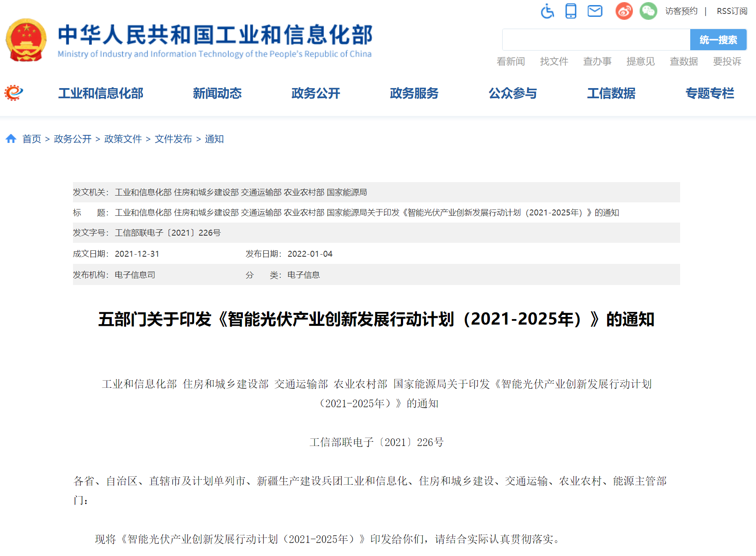
Task: Select the 找文件 search category
Action: 554,62
